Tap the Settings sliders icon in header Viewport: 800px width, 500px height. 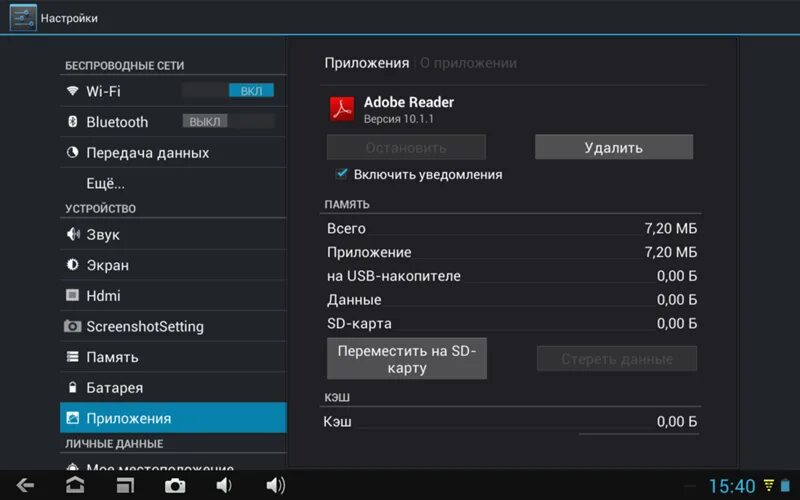pyautogui.click(x=23, y=17)
